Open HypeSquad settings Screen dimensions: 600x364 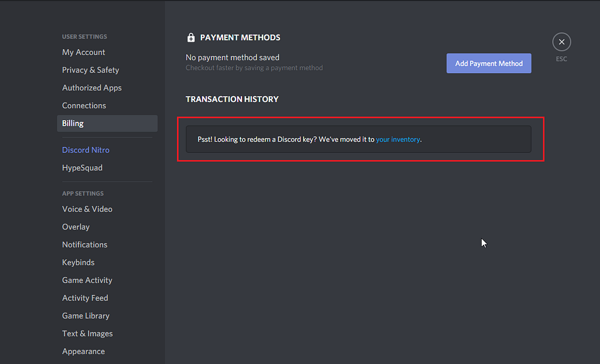pyautogui.click(x=82, y=167)
